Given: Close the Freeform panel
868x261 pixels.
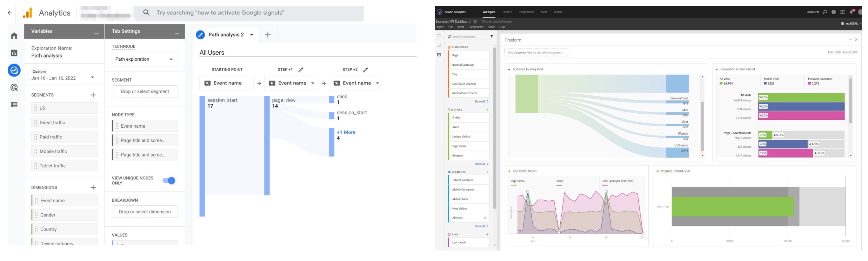Looking at the screenshot, I should point(856,40).
